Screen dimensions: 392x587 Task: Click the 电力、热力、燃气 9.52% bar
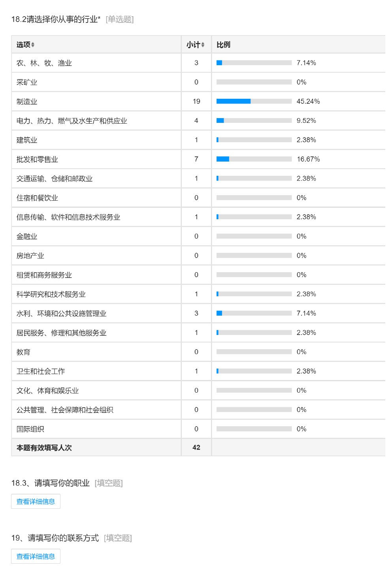(254, 120)
